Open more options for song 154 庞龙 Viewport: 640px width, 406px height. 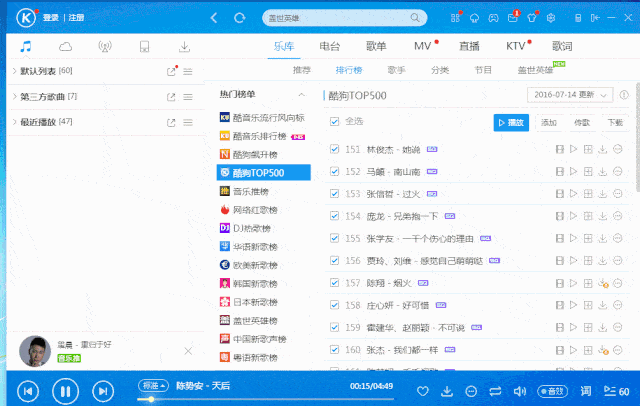(x=618, y=216)
